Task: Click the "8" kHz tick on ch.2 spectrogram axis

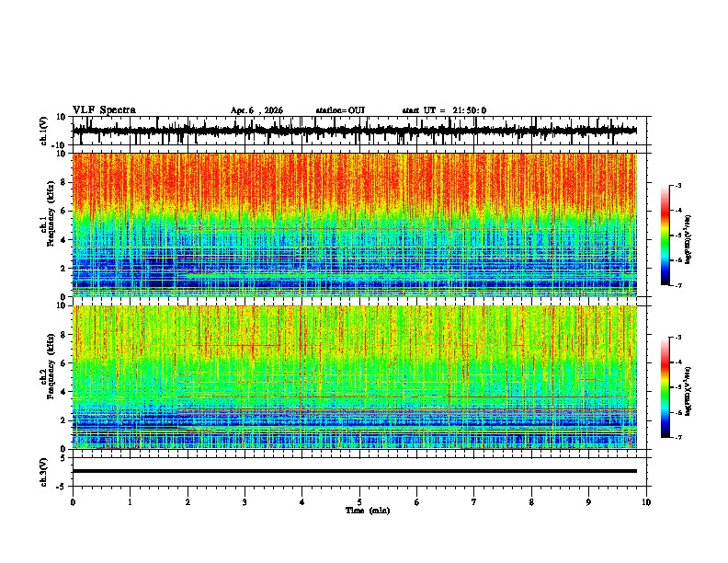Action: (63, 335)
